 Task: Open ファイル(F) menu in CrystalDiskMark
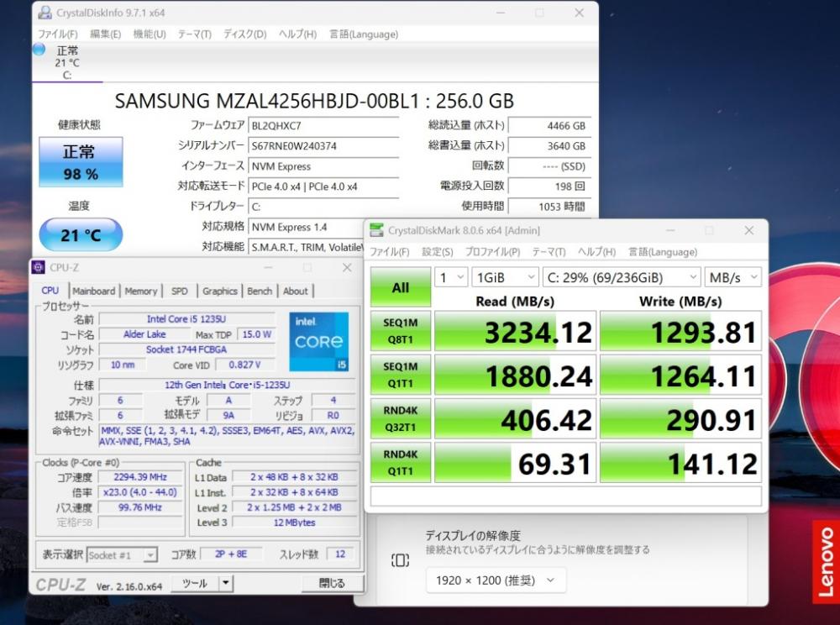coord(390,252)
